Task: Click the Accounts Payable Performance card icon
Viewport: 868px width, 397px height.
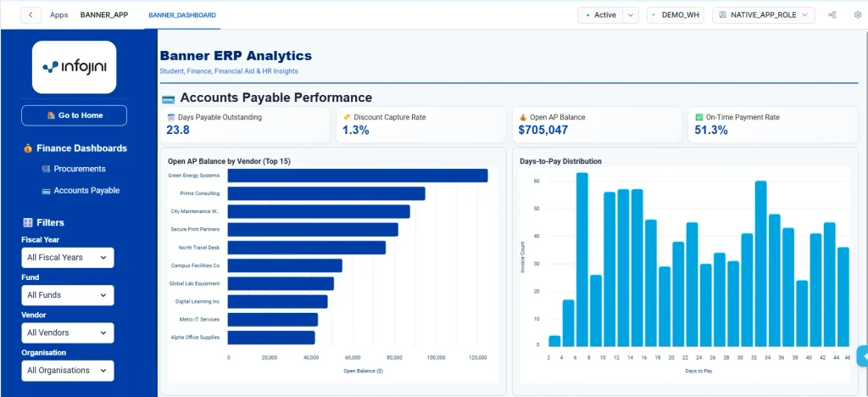Action: coord(169,99)
